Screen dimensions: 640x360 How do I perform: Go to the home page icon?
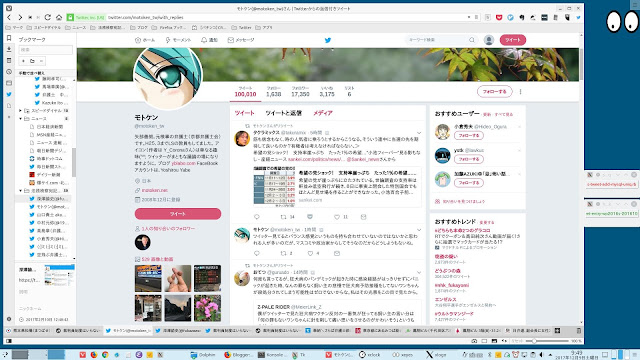59,18
